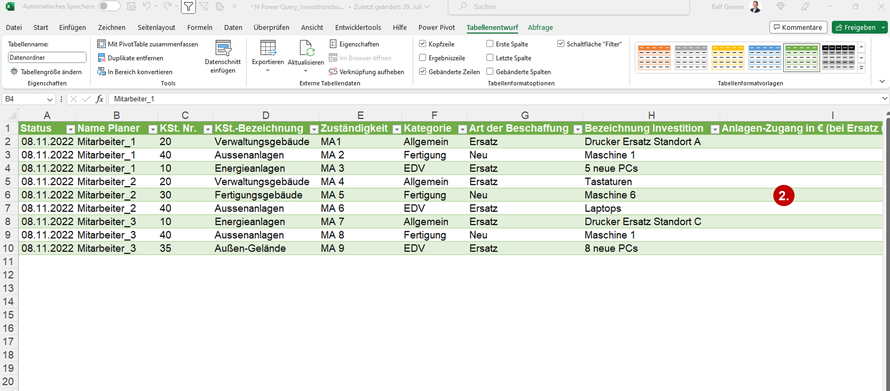The height and width of the screenshot is (391, 890).
Task: Click the Undo arrow icon
Action: pyautogui.click(x=146, y=6)
